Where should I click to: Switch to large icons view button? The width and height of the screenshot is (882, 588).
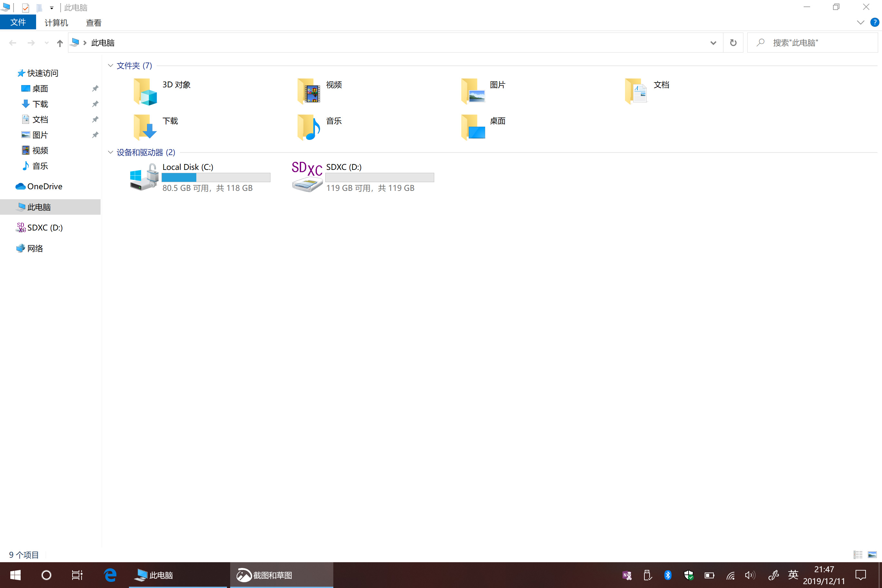(872, 554)
